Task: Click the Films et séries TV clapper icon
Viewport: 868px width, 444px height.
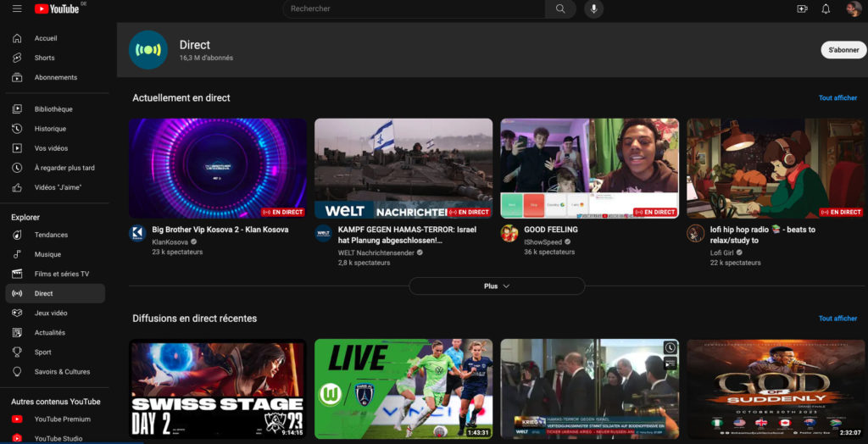Action: [17, 274]
